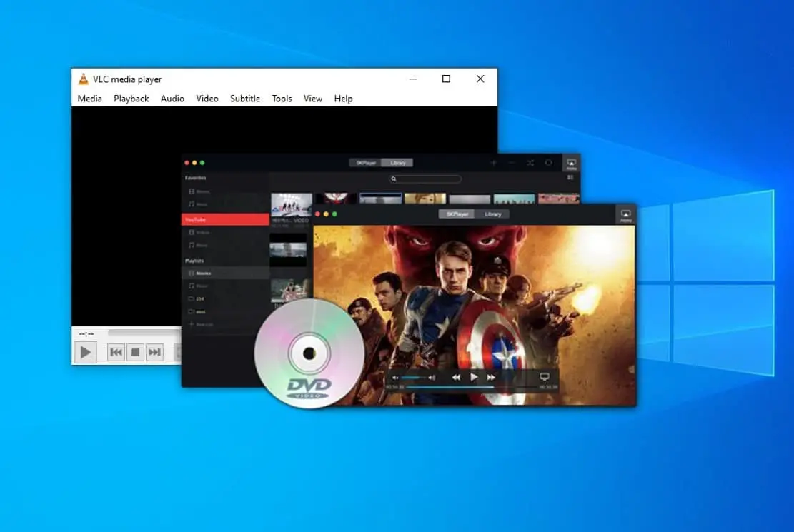Open the Subtitle menu in VLC
This screenshot has height=532, width=794.
pos(245,99)
